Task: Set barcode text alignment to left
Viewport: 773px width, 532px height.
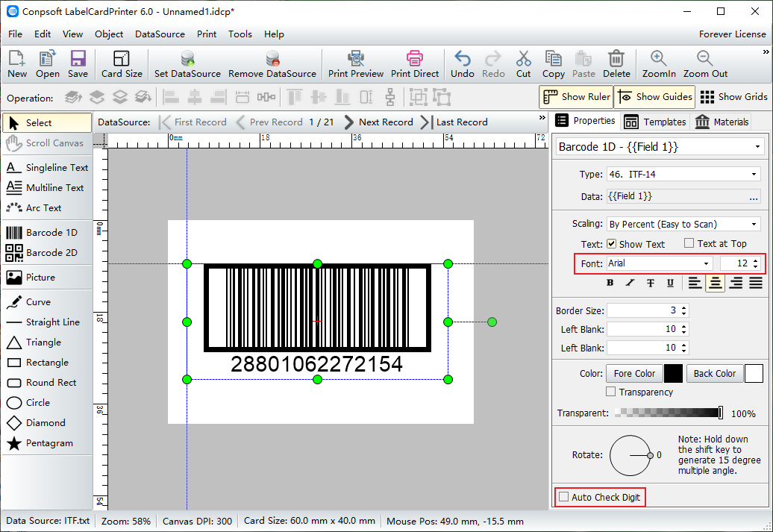Action: pos(695,283)
